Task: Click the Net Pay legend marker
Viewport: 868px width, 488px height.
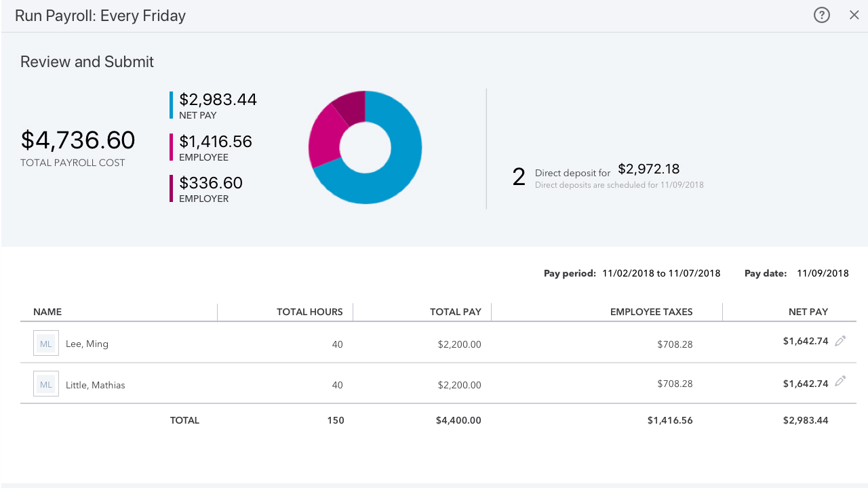Action: pos(171,105)
